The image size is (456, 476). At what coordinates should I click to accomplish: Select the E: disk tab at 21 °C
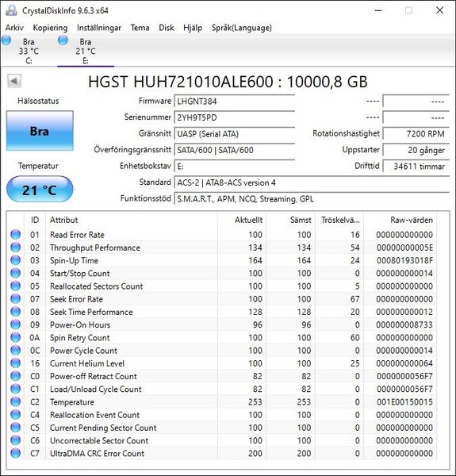click(86, 51)
